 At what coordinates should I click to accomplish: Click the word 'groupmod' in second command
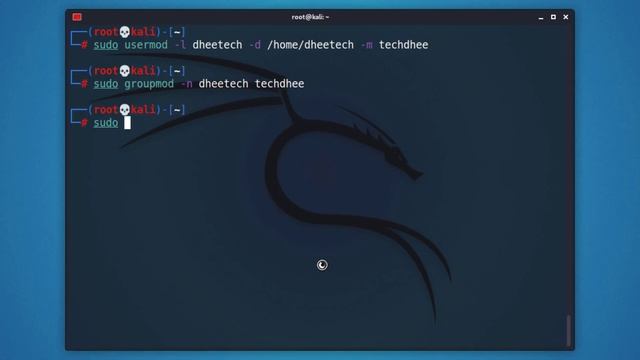[x=149, y=84]
